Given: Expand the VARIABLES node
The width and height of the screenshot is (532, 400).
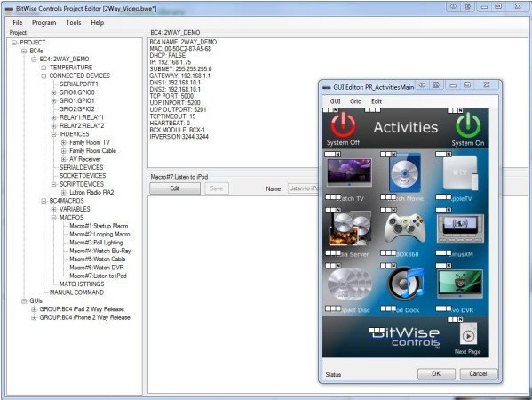Looking at the screenshot, I should click(53, 209).
